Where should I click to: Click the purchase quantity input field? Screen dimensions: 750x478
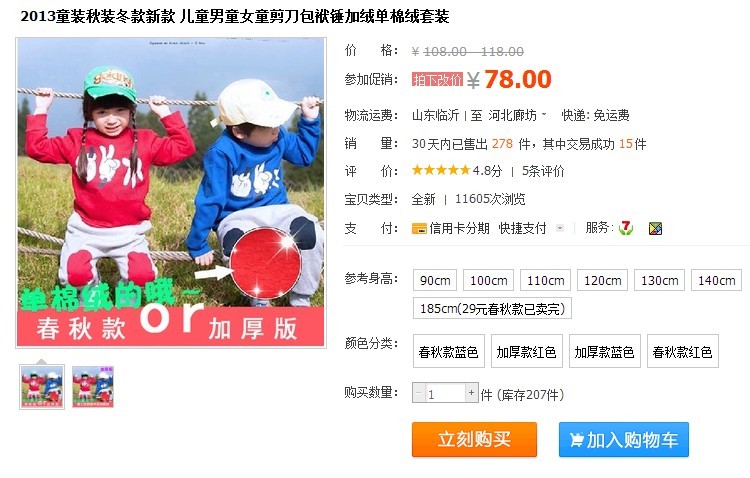(x=445, y=393)
